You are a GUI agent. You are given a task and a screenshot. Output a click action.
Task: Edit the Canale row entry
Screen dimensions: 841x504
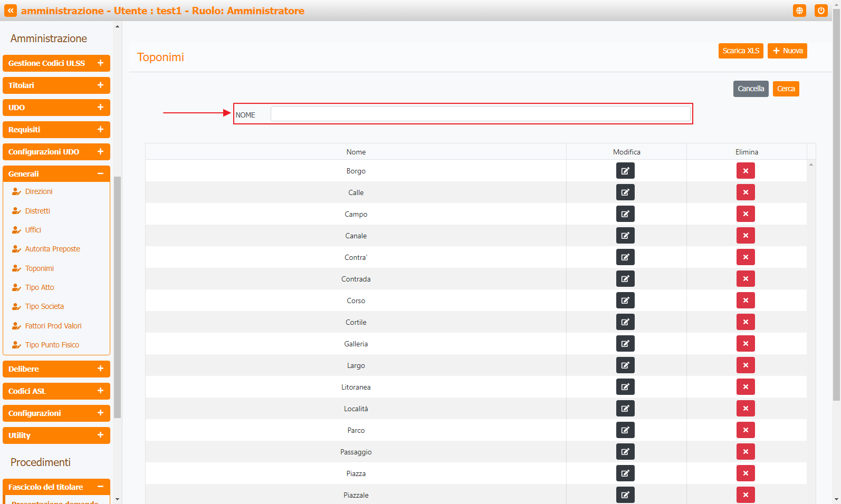coord(625,236)
